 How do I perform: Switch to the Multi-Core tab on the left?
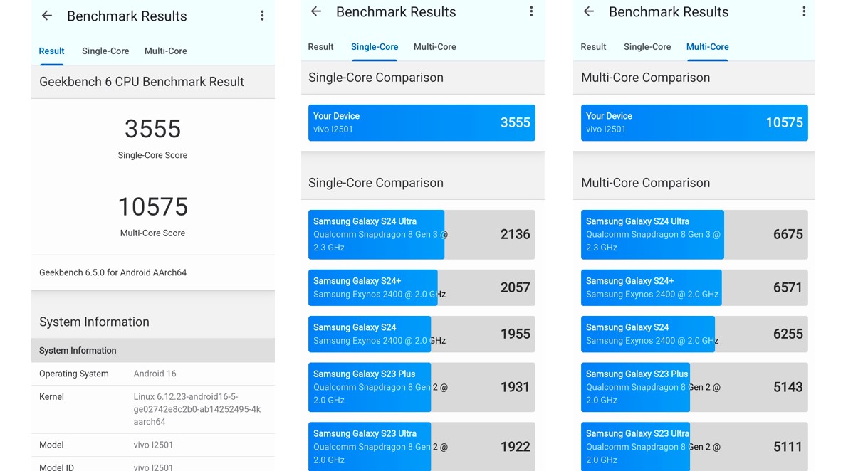coord(165,51)
